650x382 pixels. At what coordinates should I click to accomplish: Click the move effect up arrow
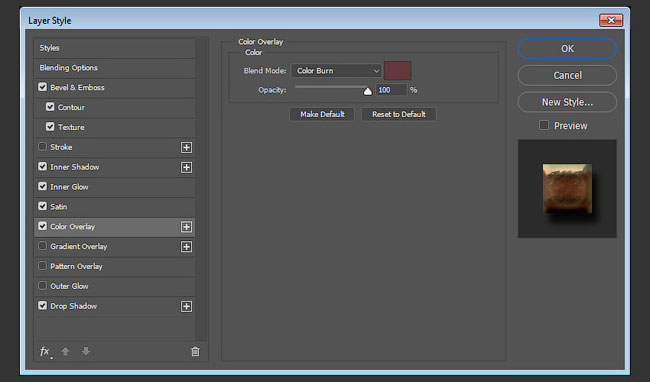[65, 351]
